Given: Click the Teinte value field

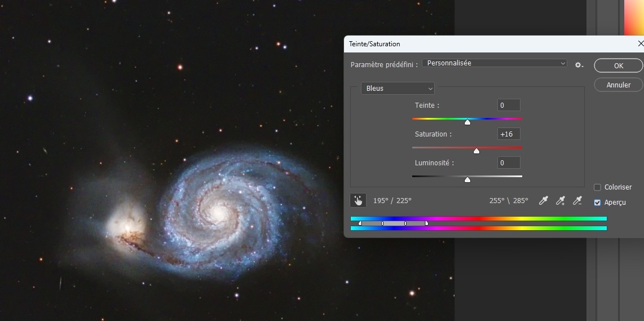Looking at the screenshot, I should click(x=509, y=105).
